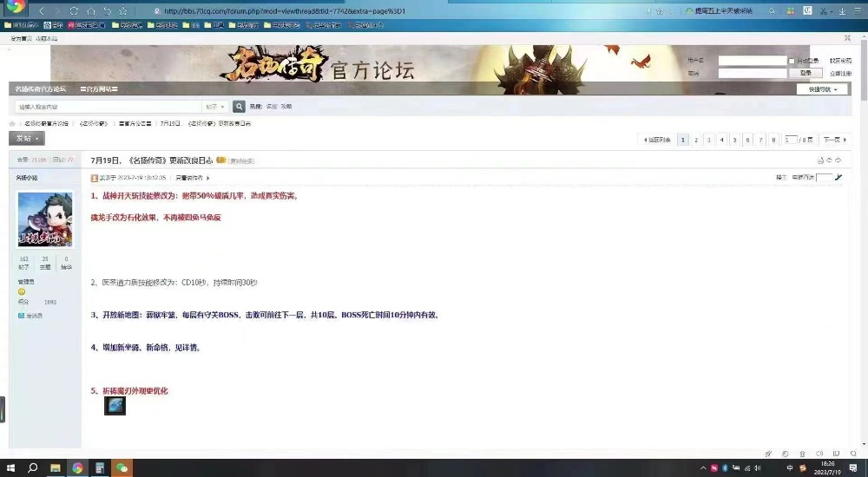Click the lightning speed-mode icon in address bar
Image resolution: width=868 pixels, height=477 pixels.
click(648, 11)
